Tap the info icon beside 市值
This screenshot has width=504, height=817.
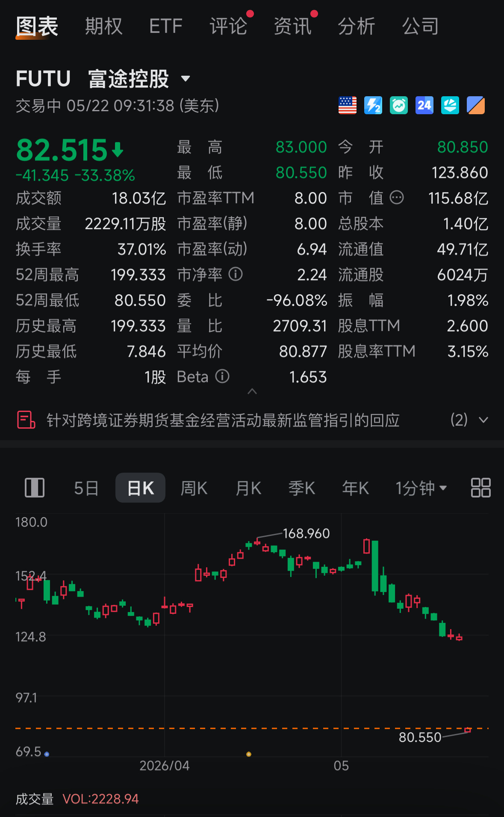click(397, 198)
